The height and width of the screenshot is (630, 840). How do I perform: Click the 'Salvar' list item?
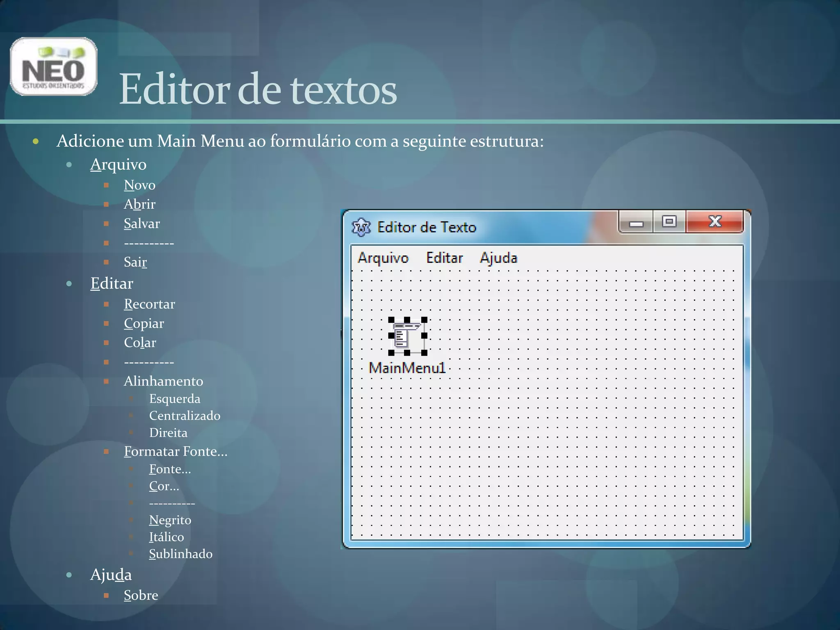(142, 224)
